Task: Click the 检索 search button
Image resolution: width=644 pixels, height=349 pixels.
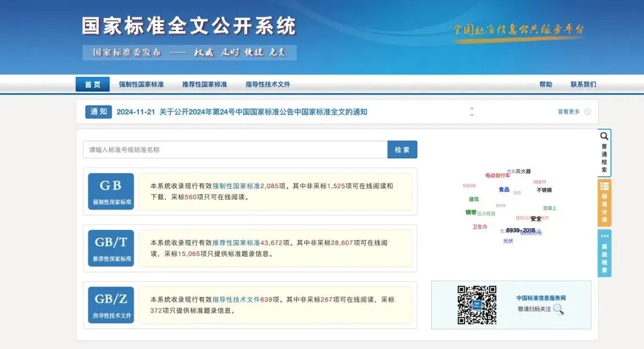Action: [x=402, y=149]
